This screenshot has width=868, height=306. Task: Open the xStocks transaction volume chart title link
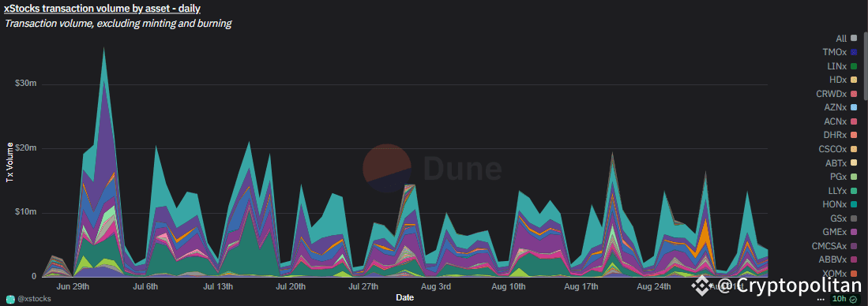tap(103, 9)
